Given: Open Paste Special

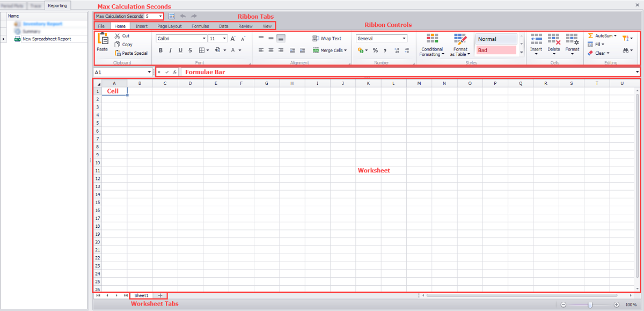Looking at the screenshot, I should click(x=131, y=53).
